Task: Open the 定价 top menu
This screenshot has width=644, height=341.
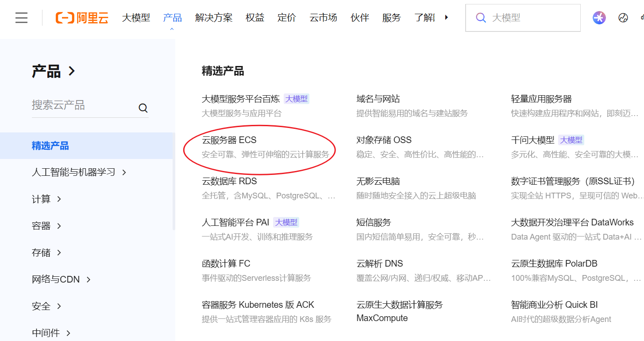Action: (x=287, y=18)
